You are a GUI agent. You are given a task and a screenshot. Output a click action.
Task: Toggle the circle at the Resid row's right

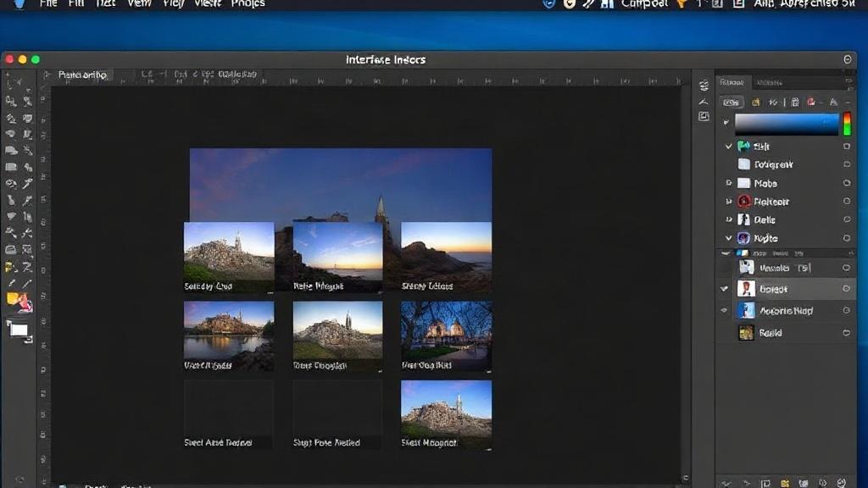click(x=847, y=332)
